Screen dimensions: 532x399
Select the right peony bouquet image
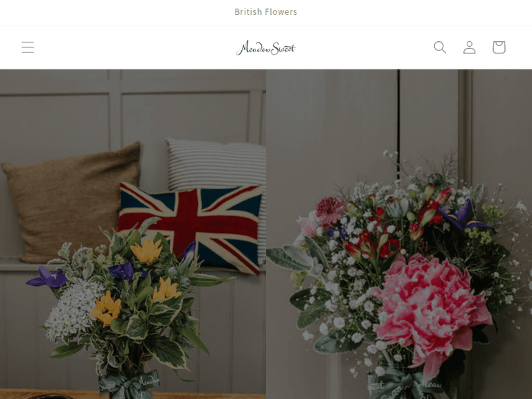coord(399,235)
